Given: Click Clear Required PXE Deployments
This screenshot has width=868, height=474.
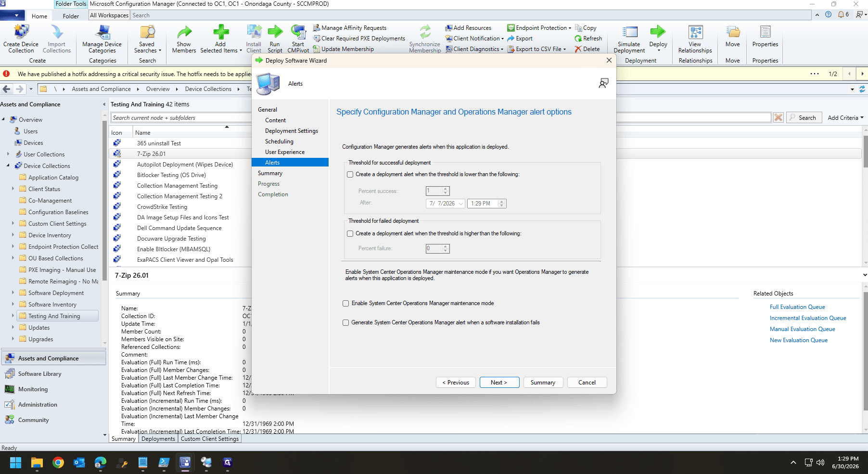Looking at the screenshot, I should 359,38.
